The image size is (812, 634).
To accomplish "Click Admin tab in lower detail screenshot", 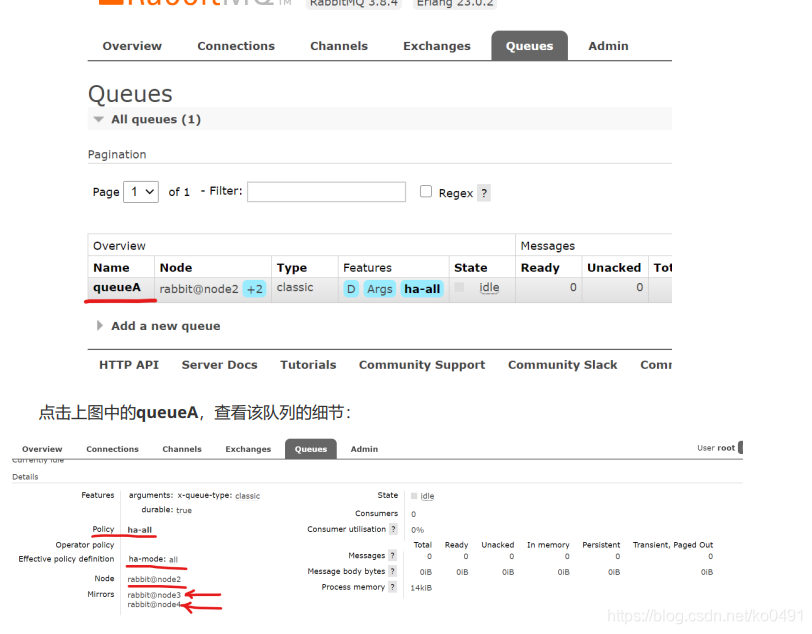I will (364, 449).
